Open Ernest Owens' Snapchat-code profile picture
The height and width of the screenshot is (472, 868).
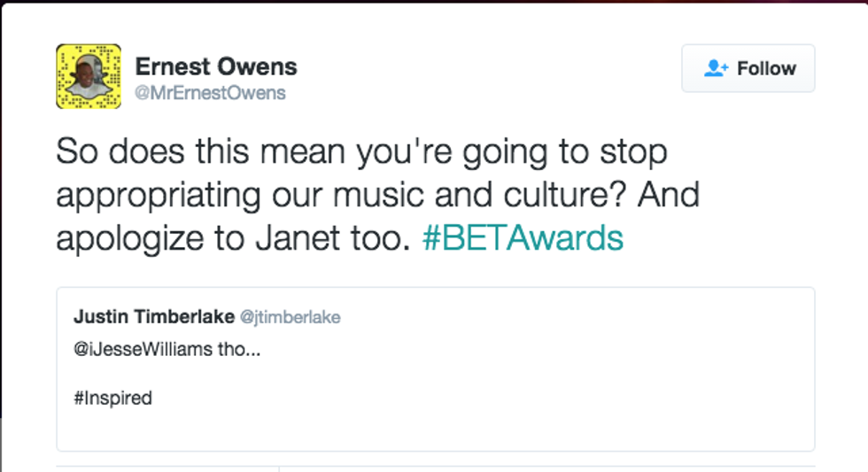pos(89,77)
